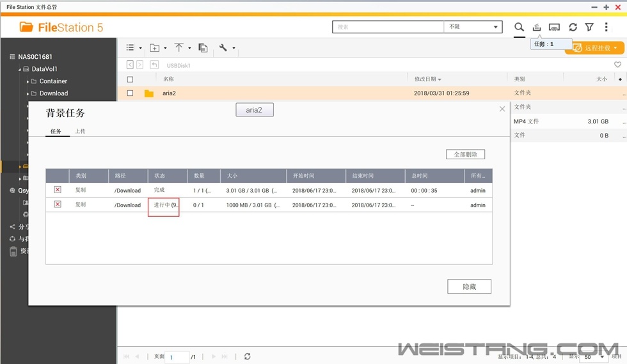Click the parent folder up arrow icon
Screen dimensions: 627x364
point(154,65)
